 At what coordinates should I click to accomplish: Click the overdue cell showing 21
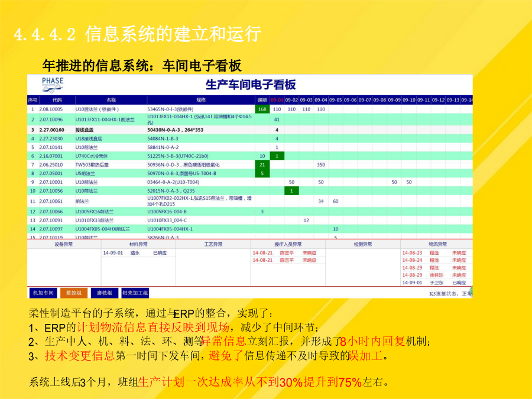[262, 165]
